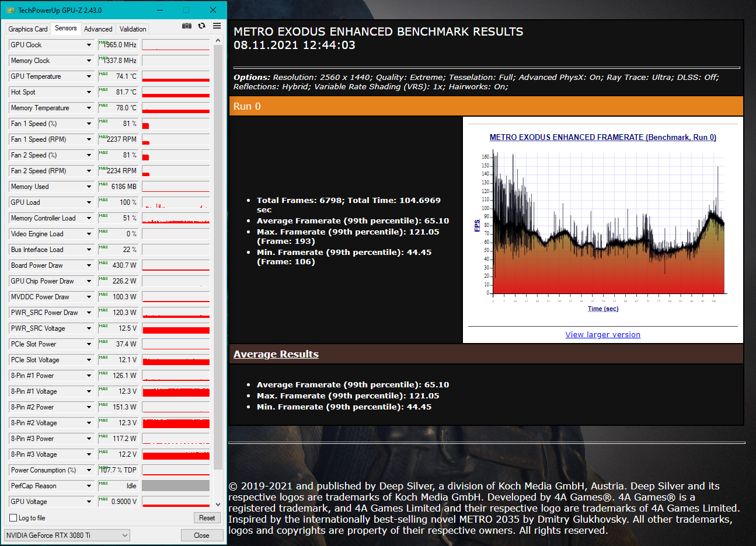Click the refresh icon in GPU-Z
The height and width of the screenshot is (546, 756).
pos(202,26)
